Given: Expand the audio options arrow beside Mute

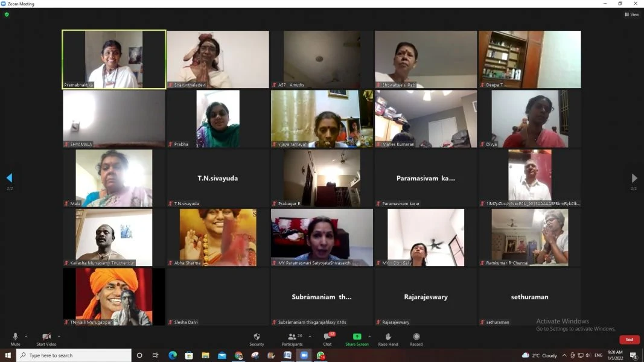Looking at the screenshot, I should tap(27, 337).
